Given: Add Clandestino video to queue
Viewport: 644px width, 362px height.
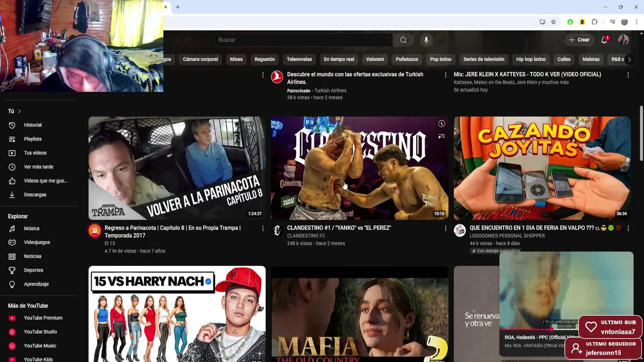Looking at the screenshot, I should click(441, 136).
